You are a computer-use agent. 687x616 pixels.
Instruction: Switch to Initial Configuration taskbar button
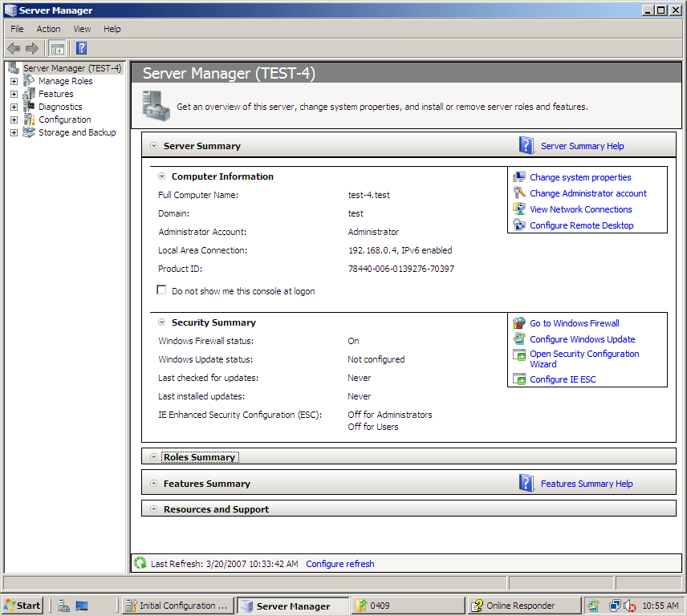point(177,606)
